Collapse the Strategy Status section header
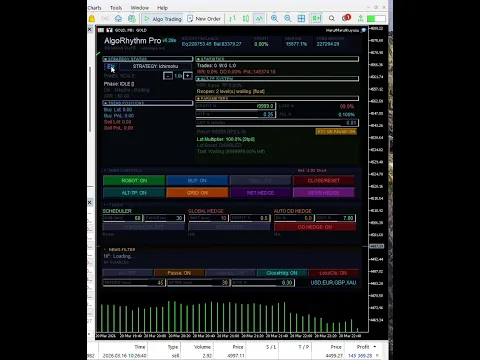Viewport: 480px width, 360px height. point(148,59)
